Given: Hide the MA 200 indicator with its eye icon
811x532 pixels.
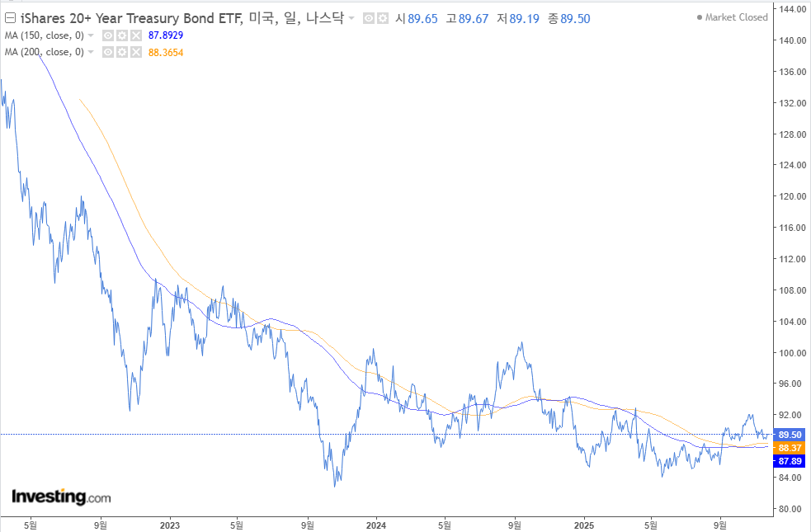Looking at the screenshot, I should coord(107,52).
